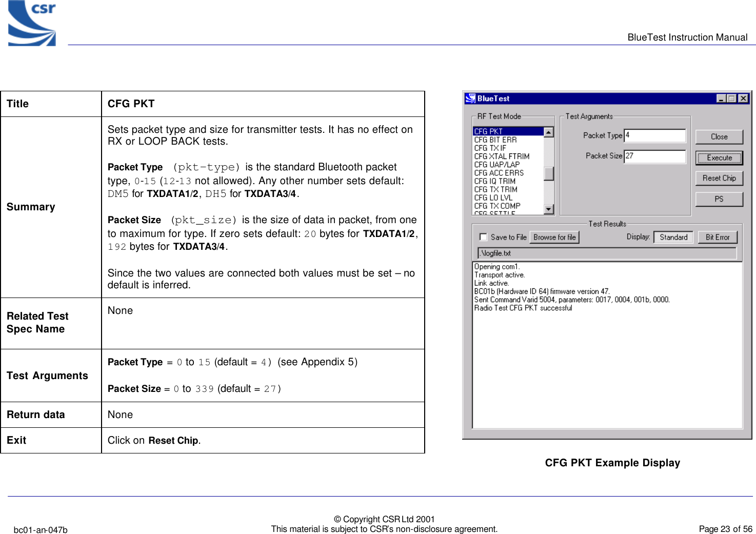Click 'Link active.' result line
The height and width of the screenshot is (534, 756).
(x=491, y=283)
